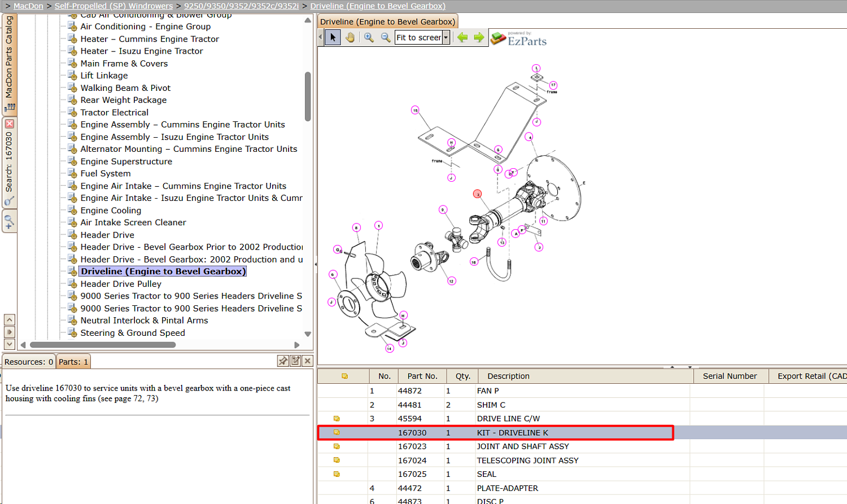Close the notes panel

[x=308, y=361]
